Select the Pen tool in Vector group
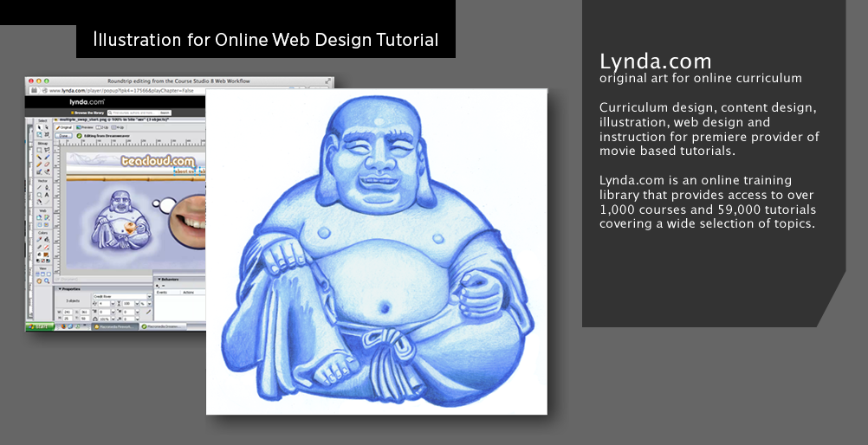Image resolution: width=868 pixels, height=445 pixels. point(47,188)
